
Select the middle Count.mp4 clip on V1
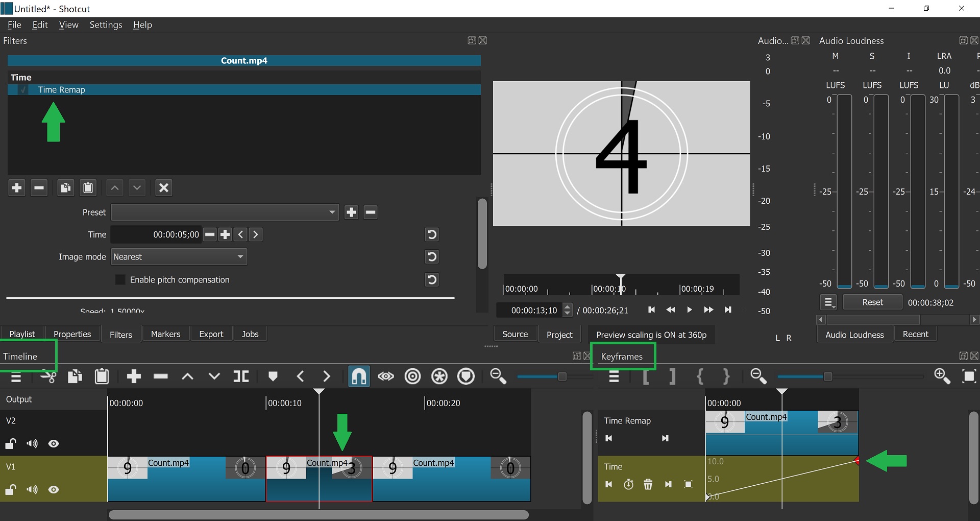click(319, 479)
